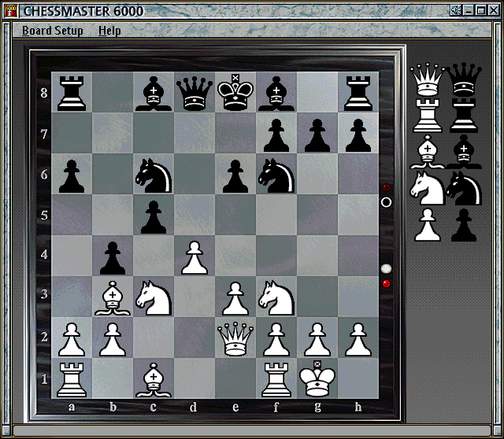Select the white pawn on a2

(72, 339)
